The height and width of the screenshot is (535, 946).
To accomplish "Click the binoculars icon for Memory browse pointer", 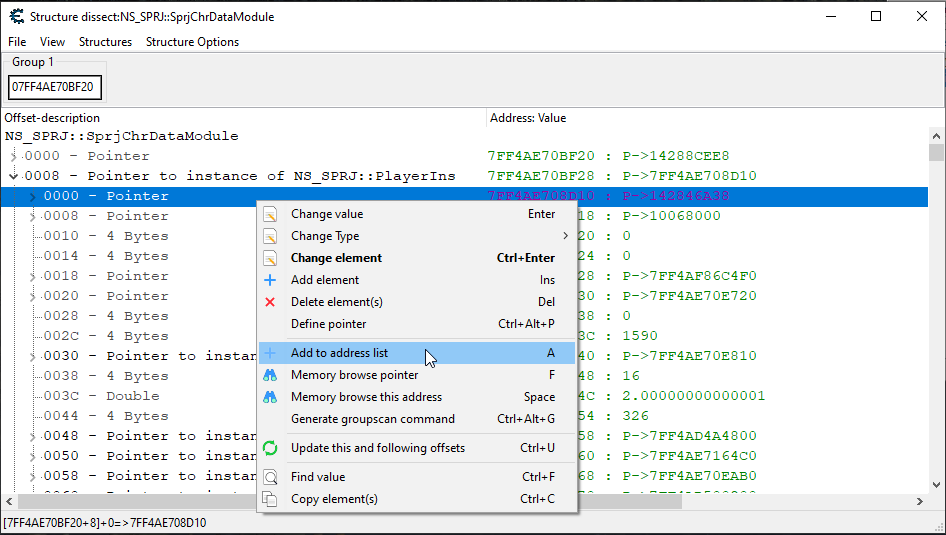I will click(269, 376).
